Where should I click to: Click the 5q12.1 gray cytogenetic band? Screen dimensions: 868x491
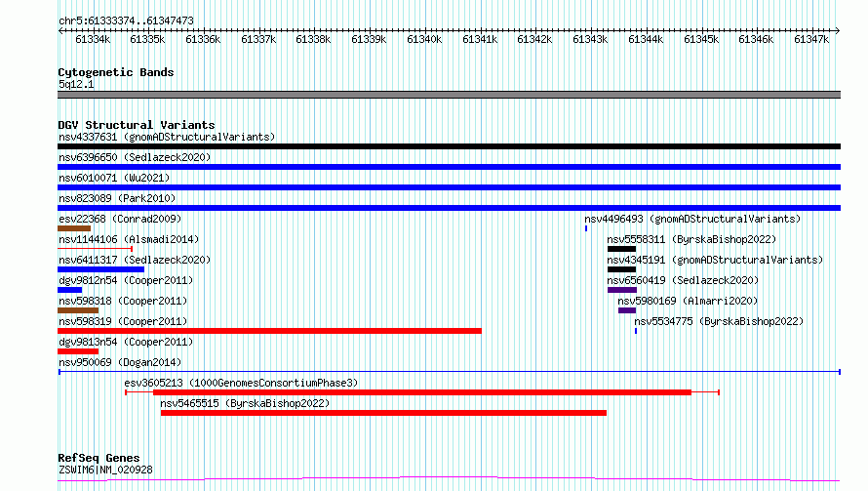[449, 95]
